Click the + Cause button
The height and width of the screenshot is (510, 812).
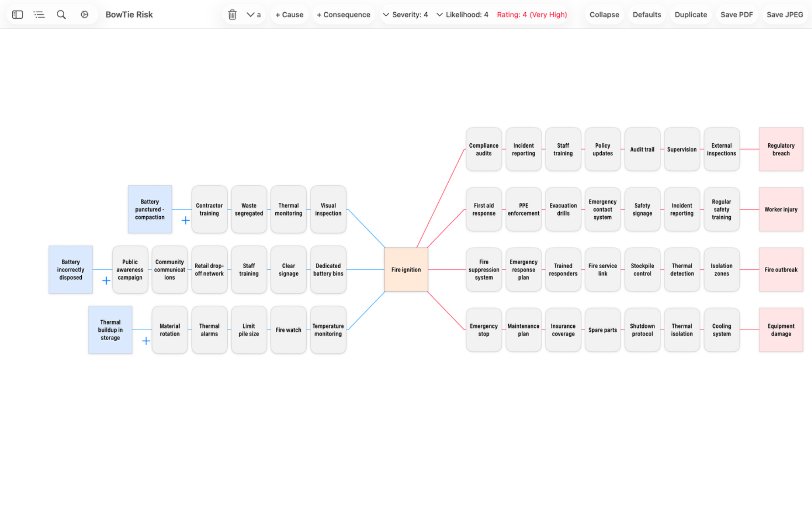coord(290,15)
